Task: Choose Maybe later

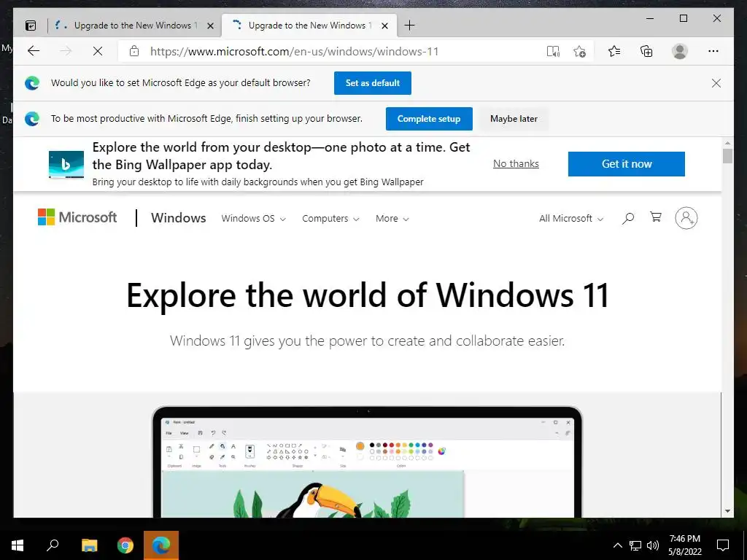Action: coord(514,119)
